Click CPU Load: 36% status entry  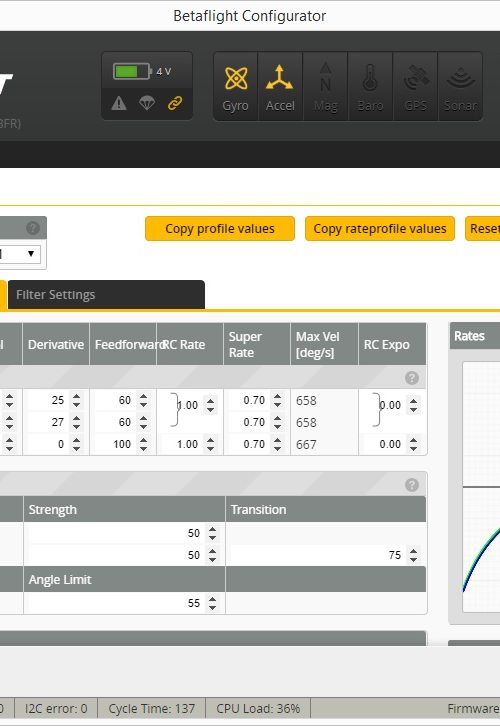[x=258, y=709]
